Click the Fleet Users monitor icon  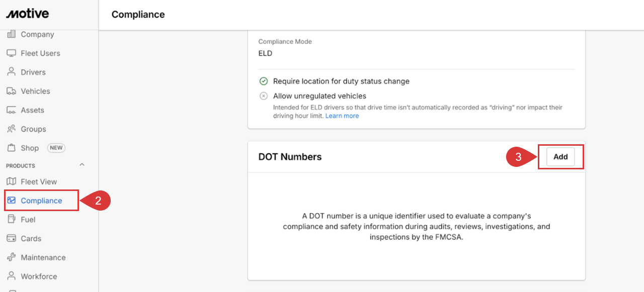(x=11, y=53)
